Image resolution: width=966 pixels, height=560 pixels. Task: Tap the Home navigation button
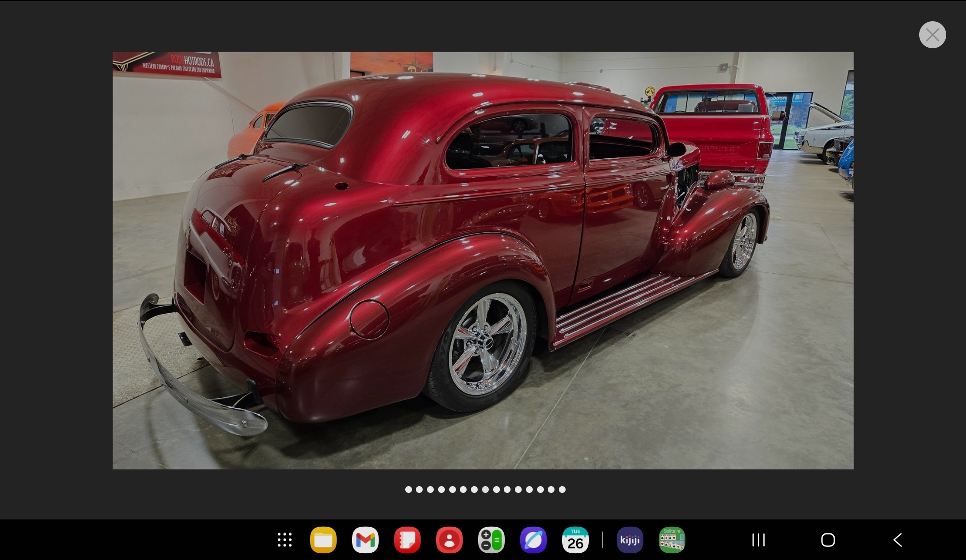(x=828, y=540)
